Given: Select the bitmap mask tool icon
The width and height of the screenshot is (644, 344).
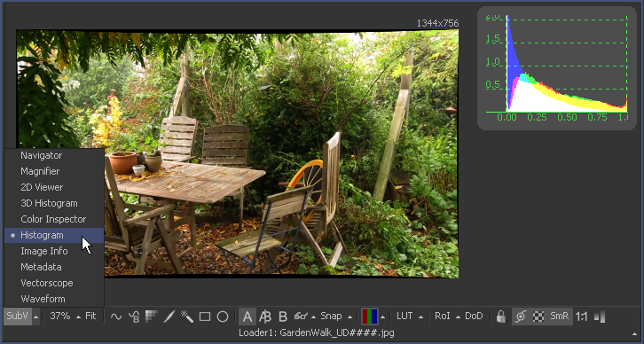Looking at the screenshot, I should (x=152, y=317).
